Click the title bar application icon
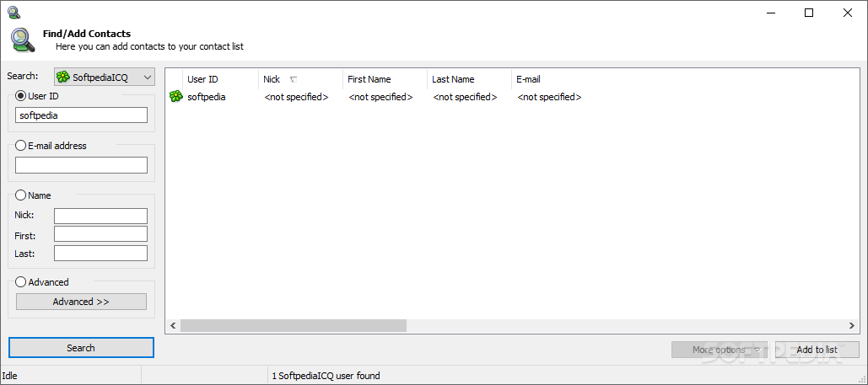 coord(13,12)
